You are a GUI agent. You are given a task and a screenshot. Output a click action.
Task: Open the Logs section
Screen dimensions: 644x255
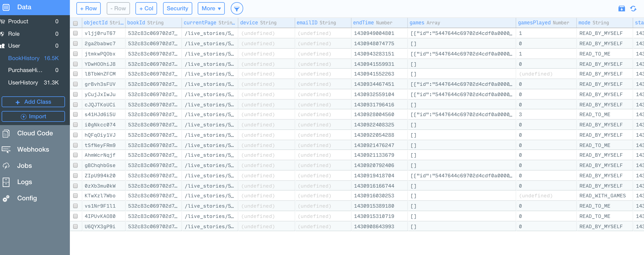click(x=35, y=182)
